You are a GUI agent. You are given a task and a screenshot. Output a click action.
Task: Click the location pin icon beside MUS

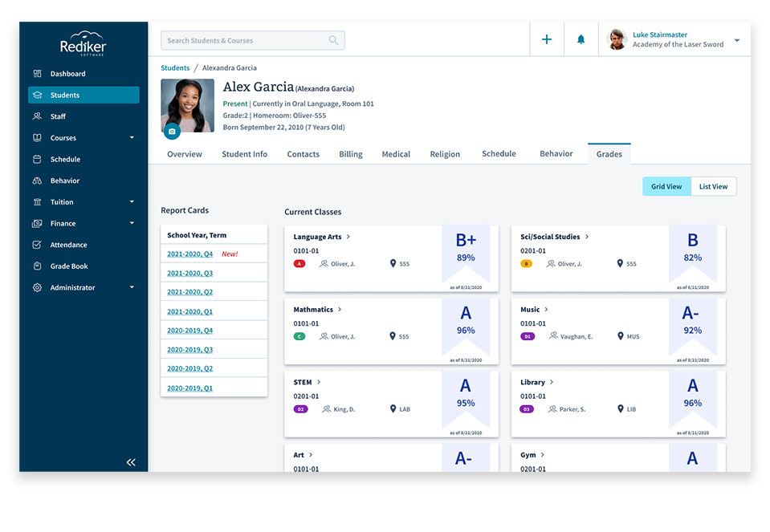coord(621,336)
